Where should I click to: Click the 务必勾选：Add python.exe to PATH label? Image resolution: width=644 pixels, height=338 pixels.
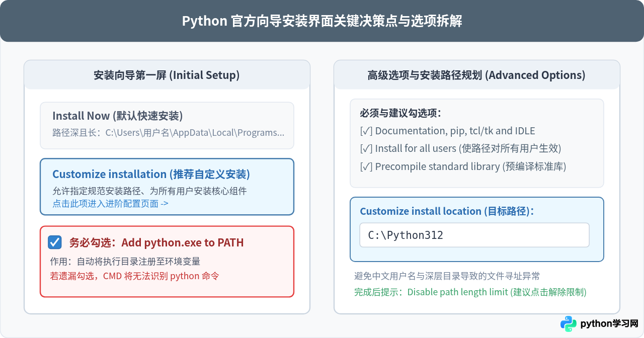[156, 242]
